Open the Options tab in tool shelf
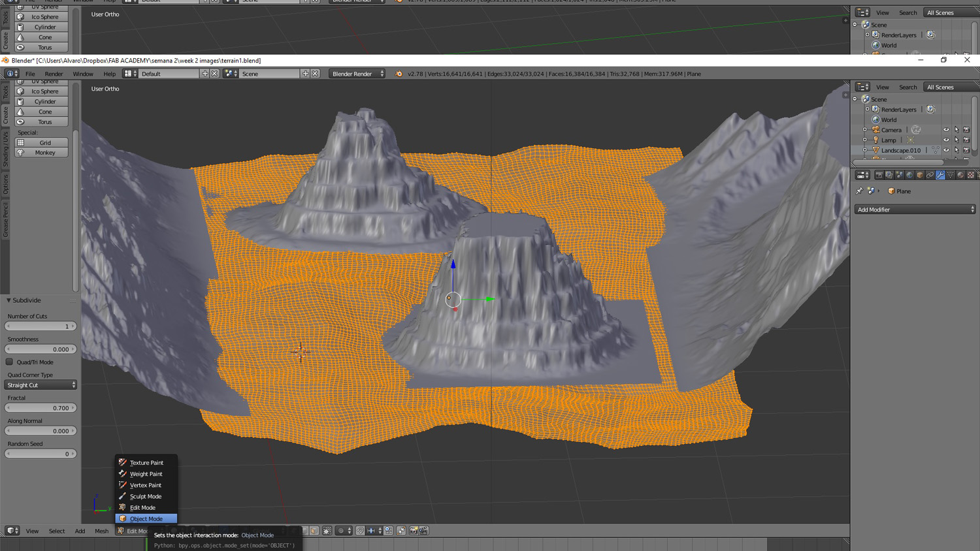This screenshot has height=551, width=980. pyautogui.click(x=5, y=184)
